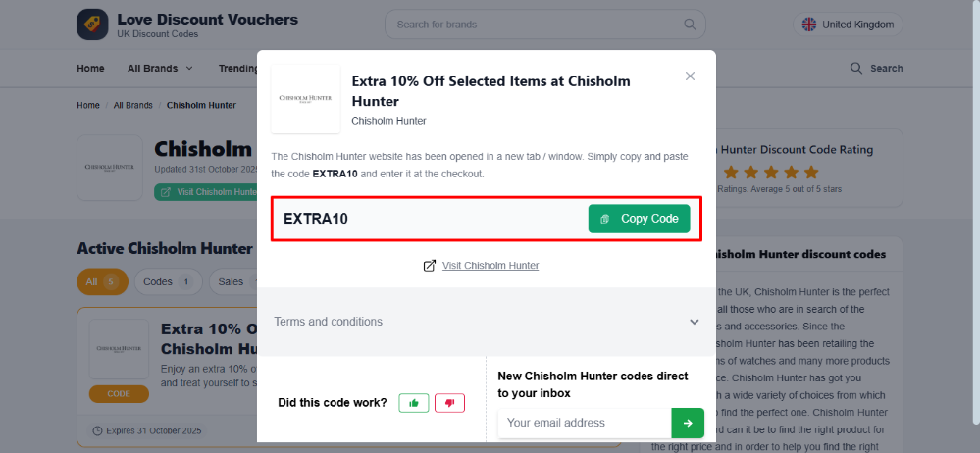Submit email with the green arrow button
Viewport: 980px width, 453px height.
pyautogui.click(x=688, y=423)
